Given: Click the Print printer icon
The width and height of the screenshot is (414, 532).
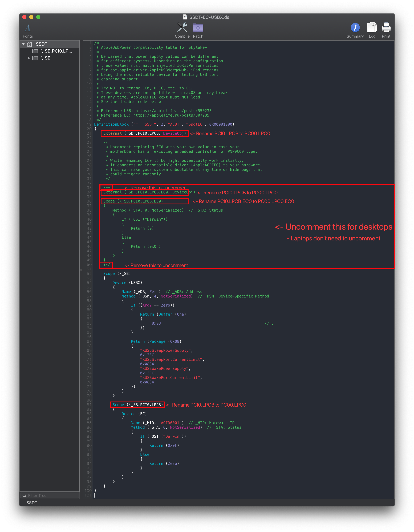Looking at the screenshot, I should point(386,27).
